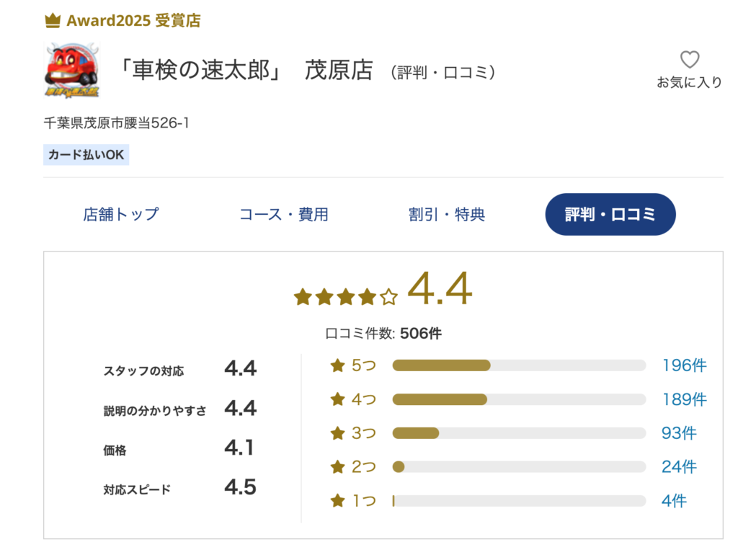Viewport: 738px width, 560px height.
Task: Open the 196件 five-star reviews link
Action: (684, 365)
